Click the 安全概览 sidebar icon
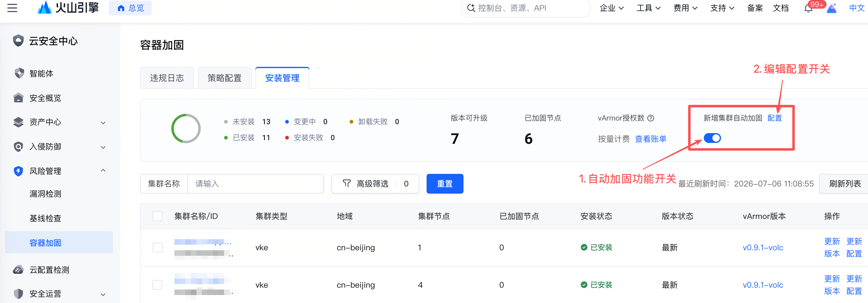 (x=18, y=98)
